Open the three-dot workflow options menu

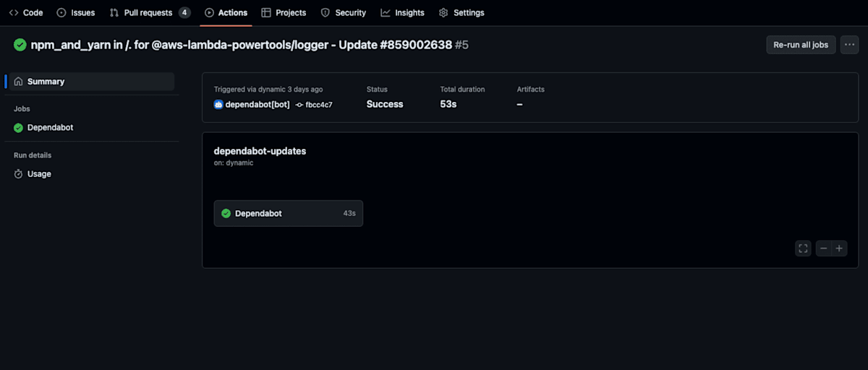[849, 45]
